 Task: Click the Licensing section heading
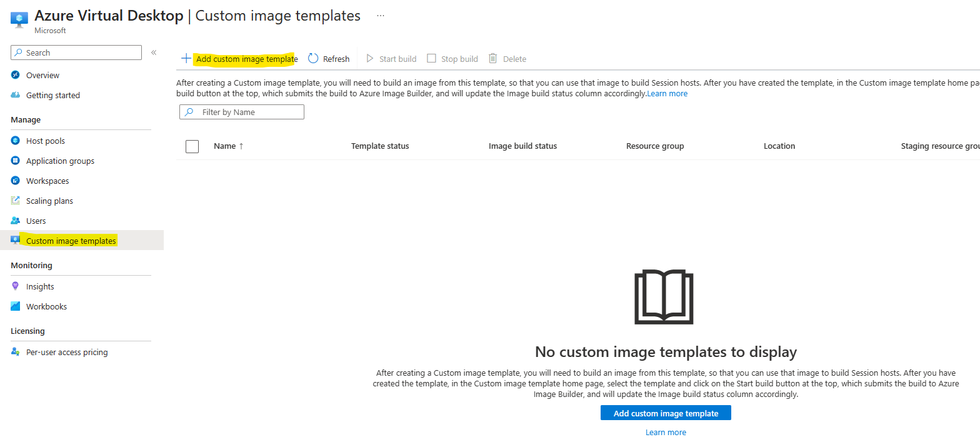27,331
